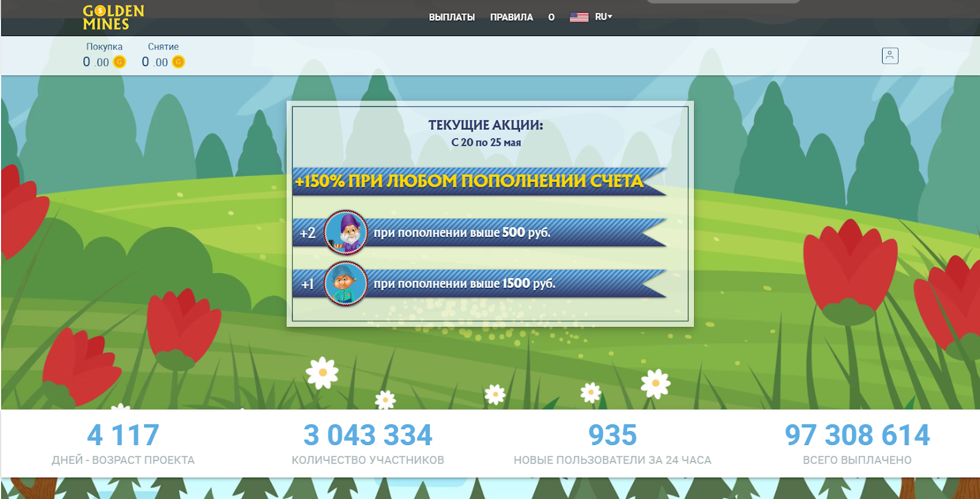Open the user profile icon
980x499 pixels.
[890, 56]
